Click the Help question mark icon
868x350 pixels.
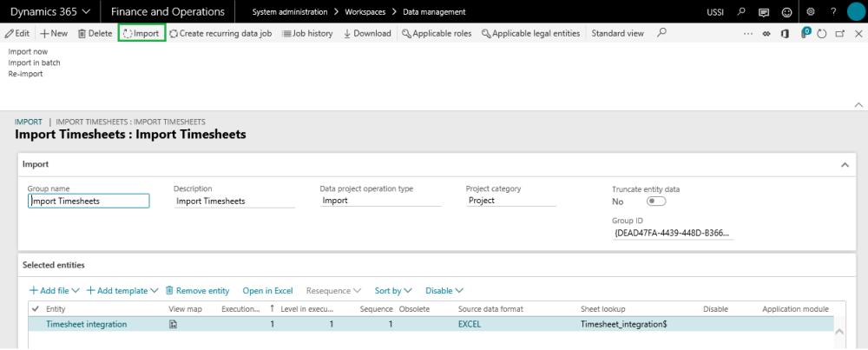[833, 12]
